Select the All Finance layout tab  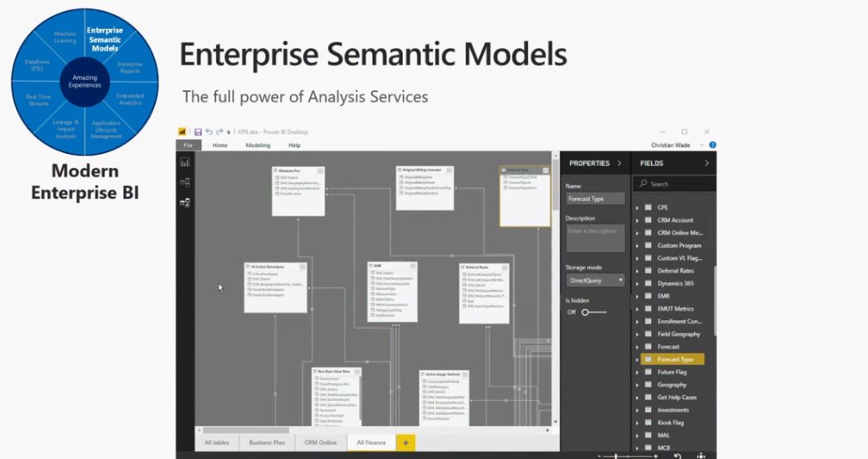(x=371, y=442)
